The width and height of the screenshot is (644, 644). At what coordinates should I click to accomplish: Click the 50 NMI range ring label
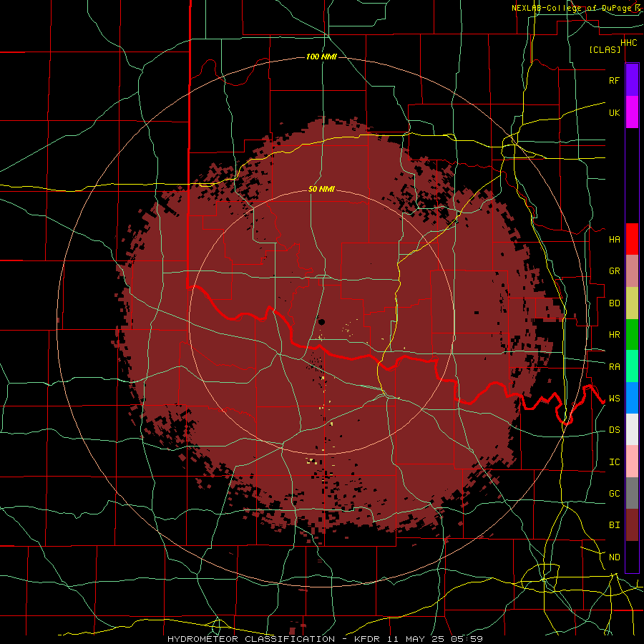point(321,189)
